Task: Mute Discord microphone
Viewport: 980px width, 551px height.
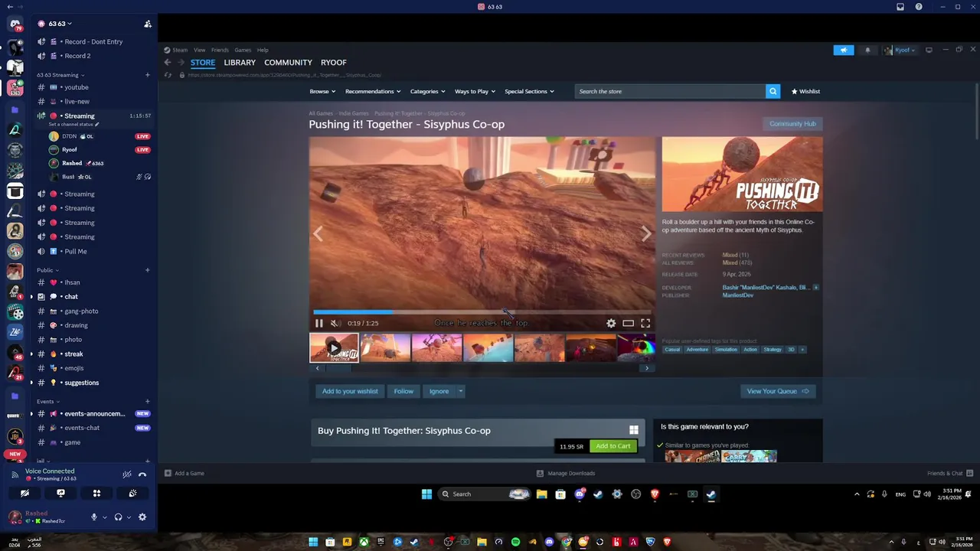Action: point(93,517)
